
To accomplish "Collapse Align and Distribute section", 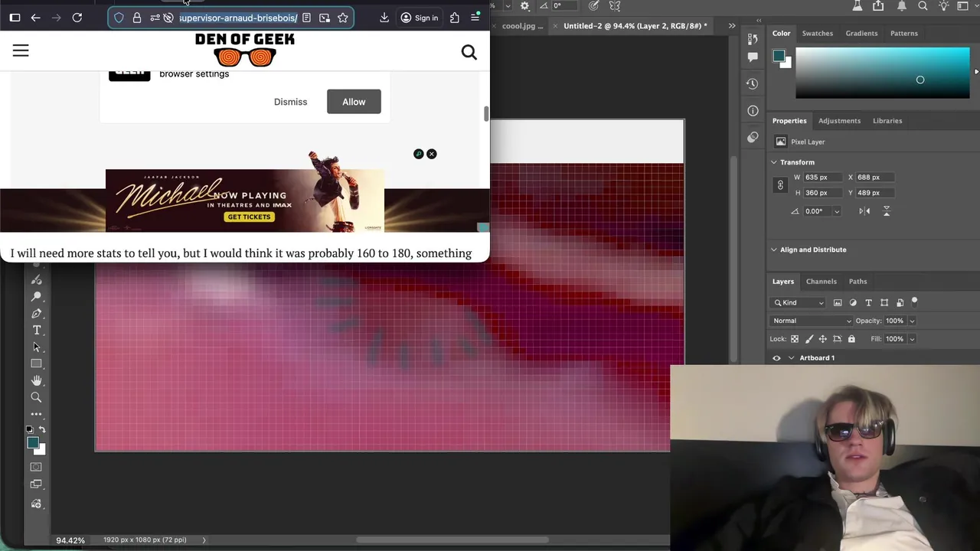I will (774, 249).
